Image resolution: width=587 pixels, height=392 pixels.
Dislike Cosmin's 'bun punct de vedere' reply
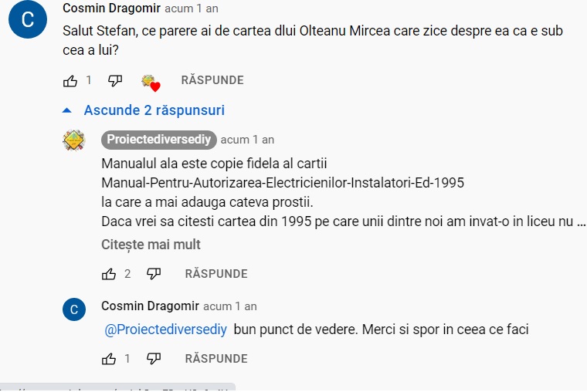(x=154, y=359)
